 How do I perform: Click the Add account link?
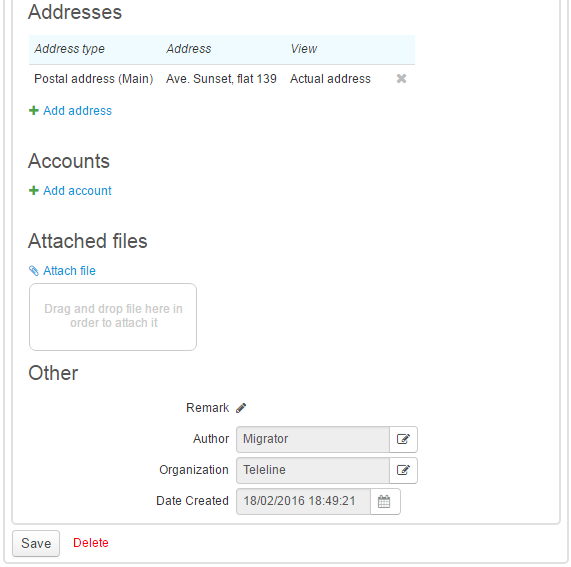pos(77,191)
